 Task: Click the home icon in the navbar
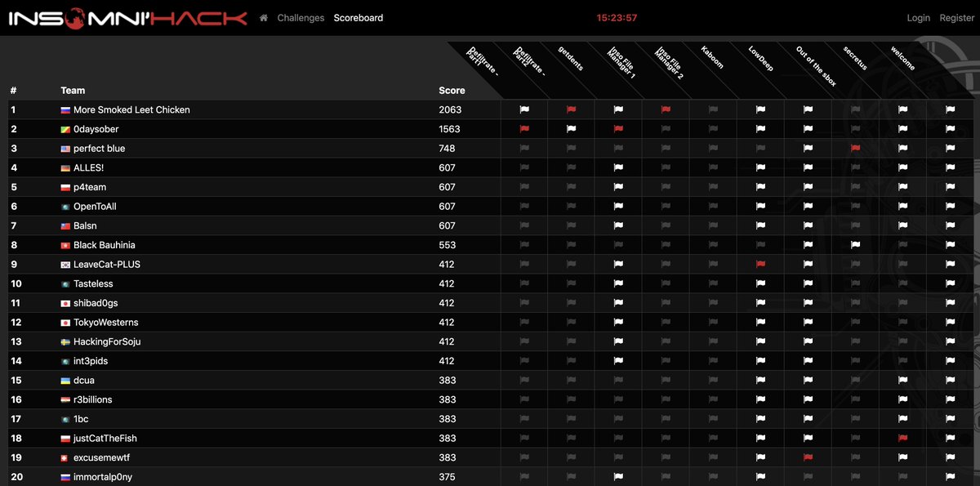click(264, 17)
